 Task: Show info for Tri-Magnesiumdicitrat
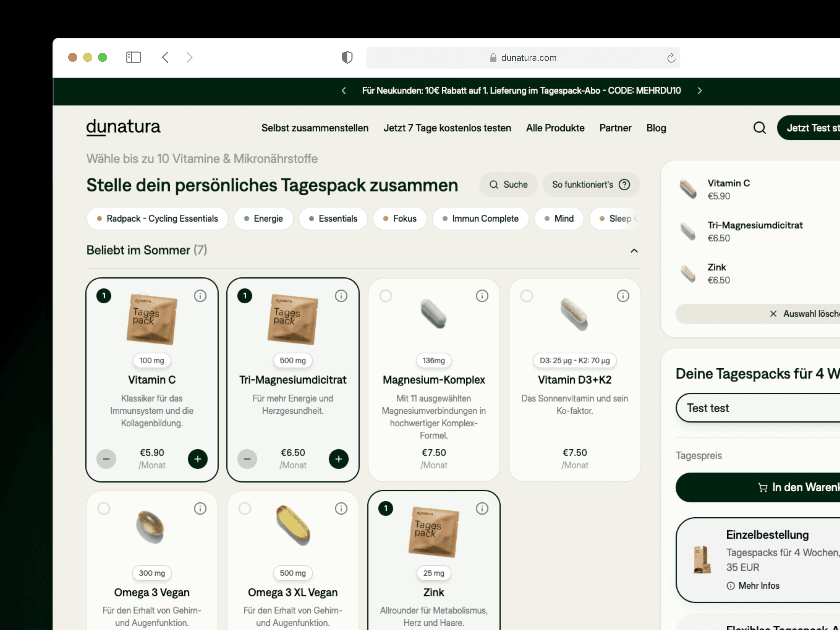coord(341,296)
